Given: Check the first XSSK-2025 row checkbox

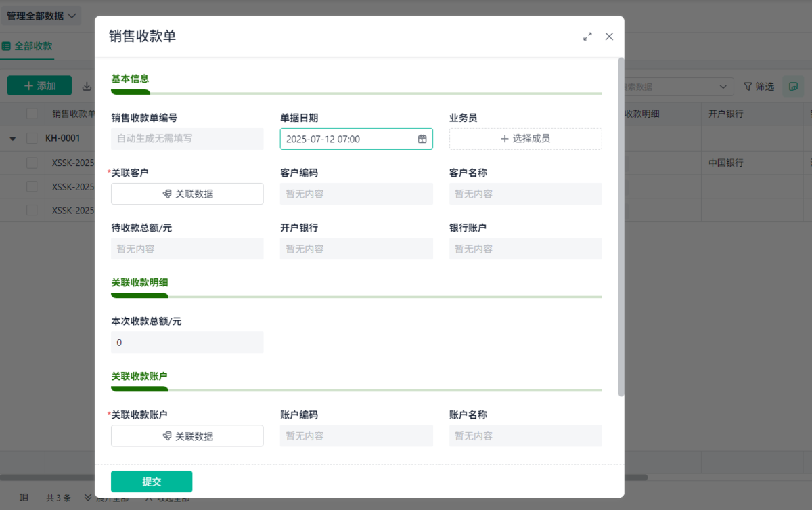Looking at the screenshot, I should coord(32,163).
